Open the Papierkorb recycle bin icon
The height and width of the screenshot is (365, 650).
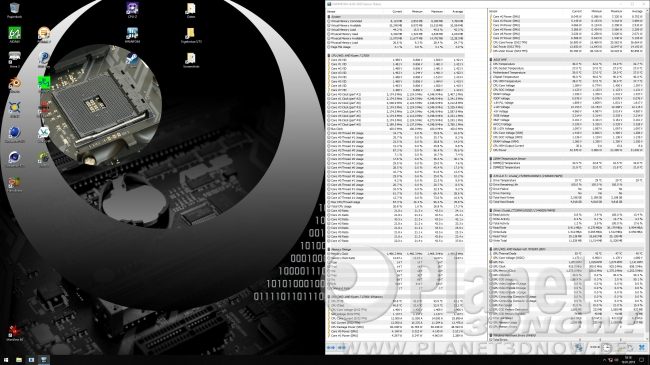[15, 10]
